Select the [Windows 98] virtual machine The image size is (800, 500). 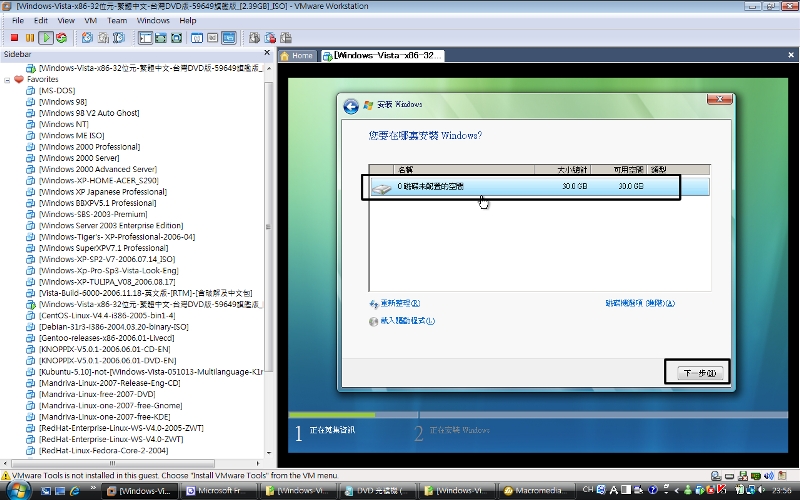[x=63, y=102]
